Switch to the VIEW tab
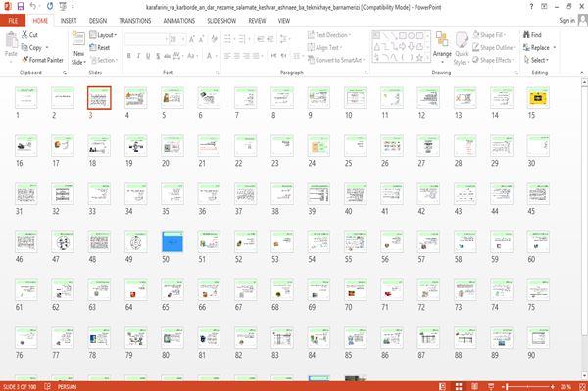588x391 pixels. 284,21
